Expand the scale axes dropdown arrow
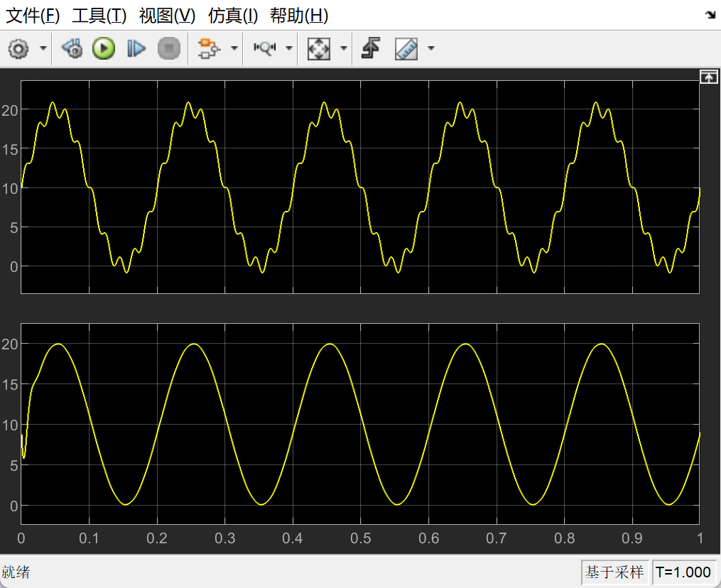 tap(343, 48)
